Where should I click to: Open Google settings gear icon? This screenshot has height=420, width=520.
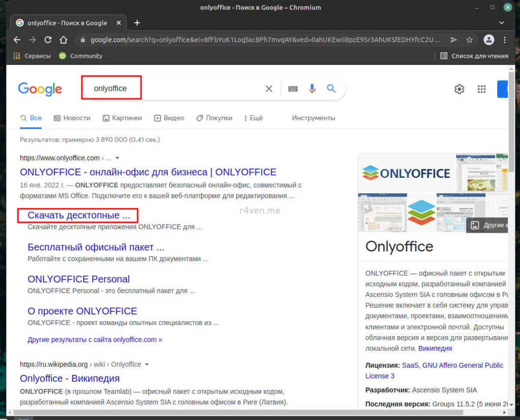coord(459,89)
